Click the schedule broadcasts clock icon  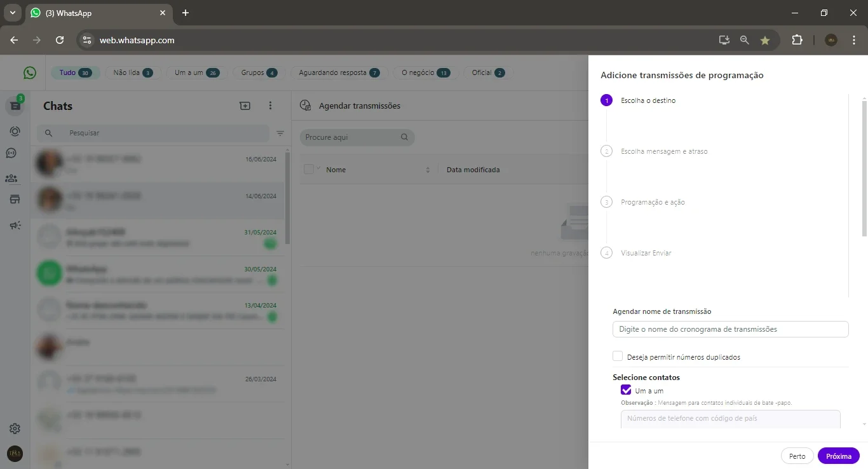[306, 105]
